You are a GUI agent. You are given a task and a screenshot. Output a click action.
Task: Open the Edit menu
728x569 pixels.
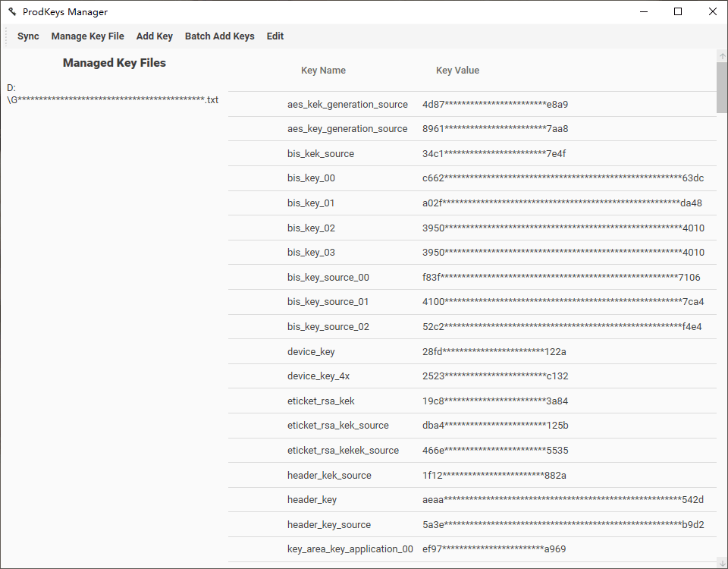275,36
